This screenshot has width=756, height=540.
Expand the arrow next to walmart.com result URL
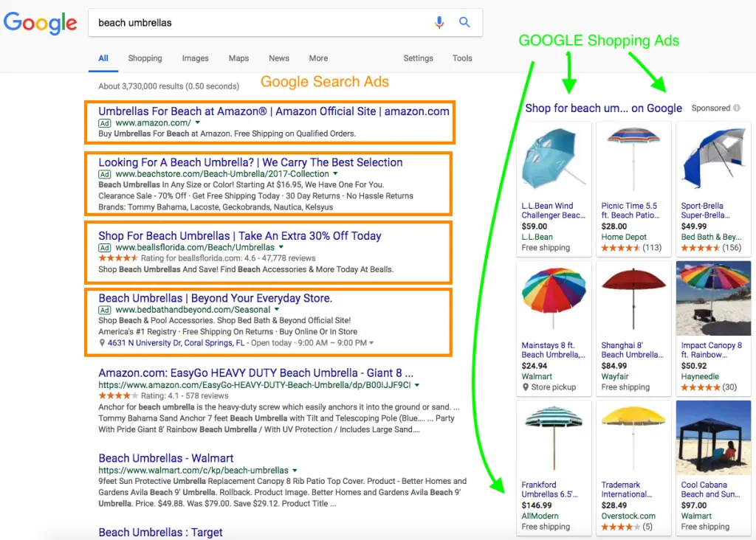click(x=296, y=470)
